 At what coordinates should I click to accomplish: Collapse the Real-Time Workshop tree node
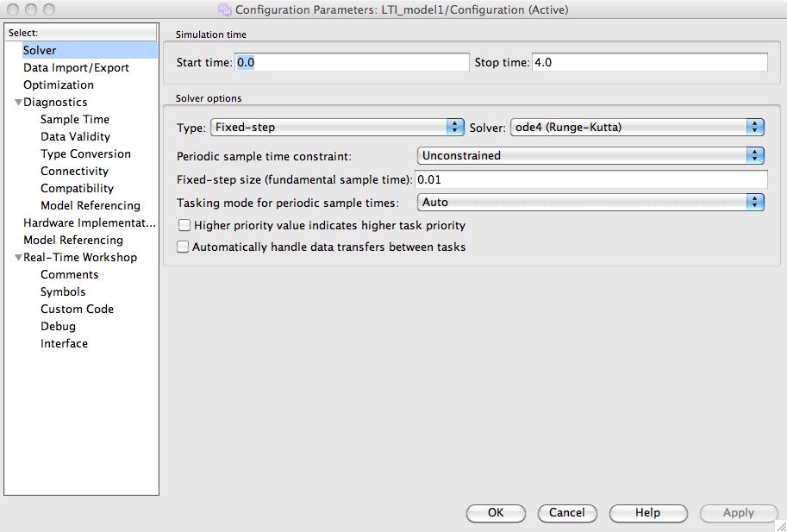18,258
